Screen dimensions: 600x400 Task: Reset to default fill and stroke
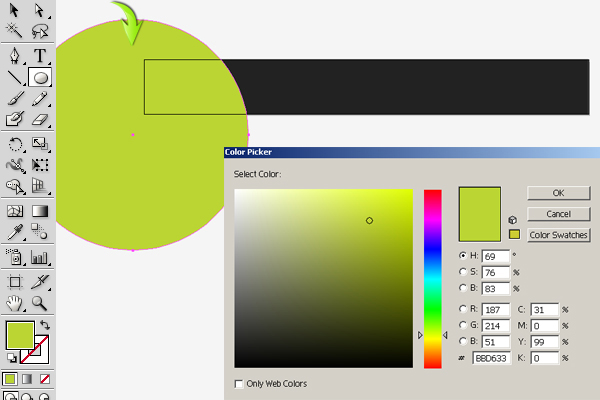click(11, 358)
